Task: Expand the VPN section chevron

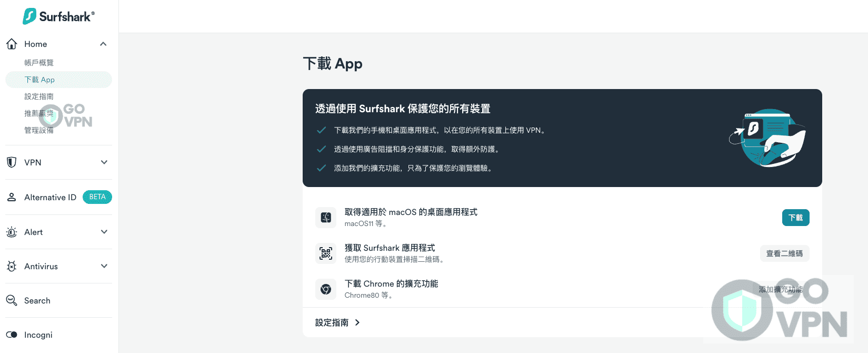Action: 104,162
